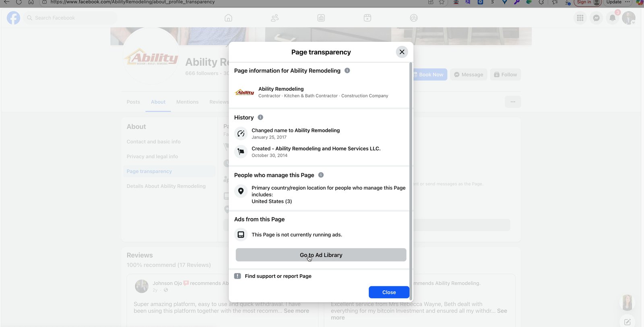Click the browser address bar URL
Viewport: 644px width, 327px height.
133,2
